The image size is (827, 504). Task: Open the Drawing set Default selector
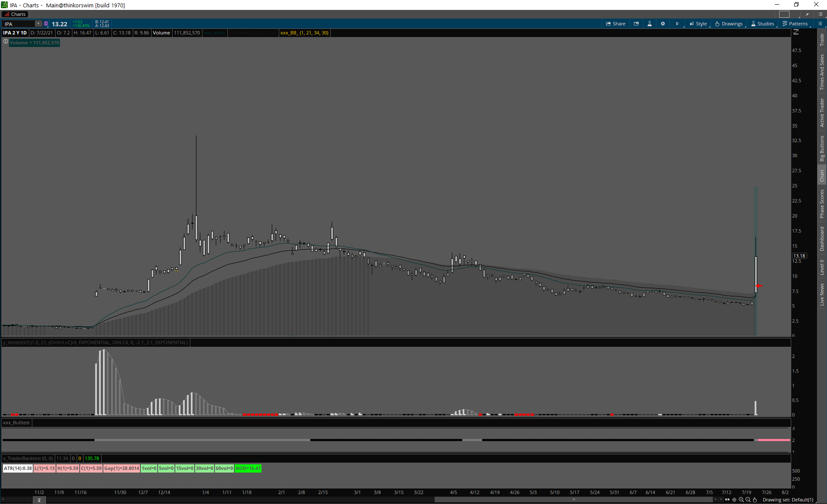(x=788, y=500)
